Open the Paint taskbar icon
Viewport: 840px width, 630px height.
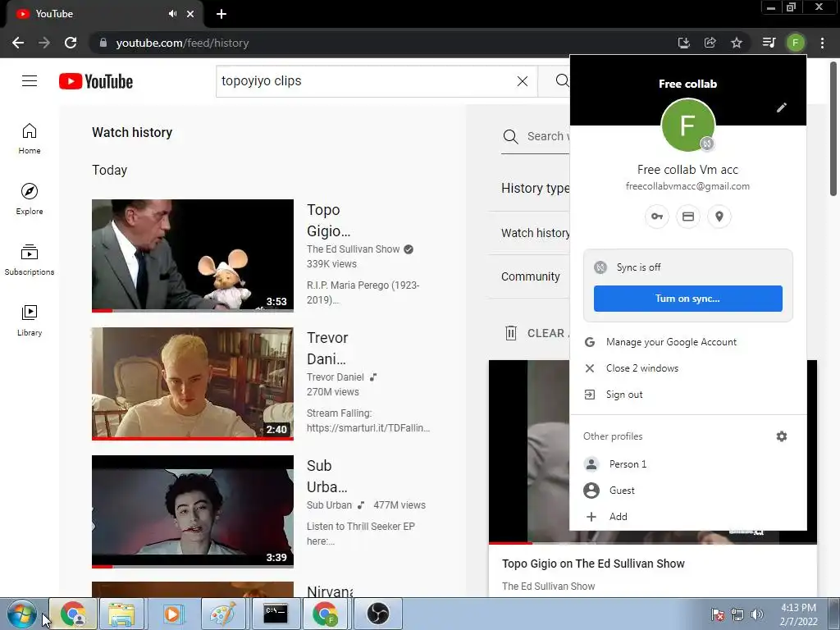click(x=223, y=614)
